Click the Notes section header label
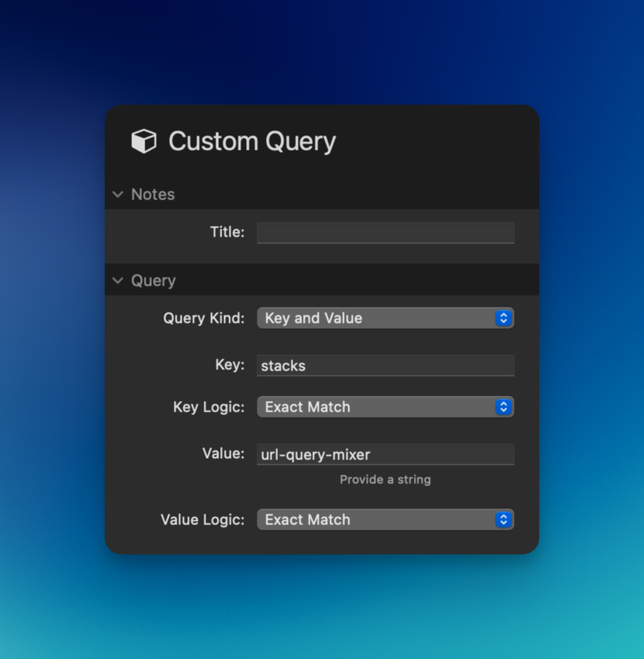The height and width of the screenshot is (659, 644). click(x=153, y=194)
